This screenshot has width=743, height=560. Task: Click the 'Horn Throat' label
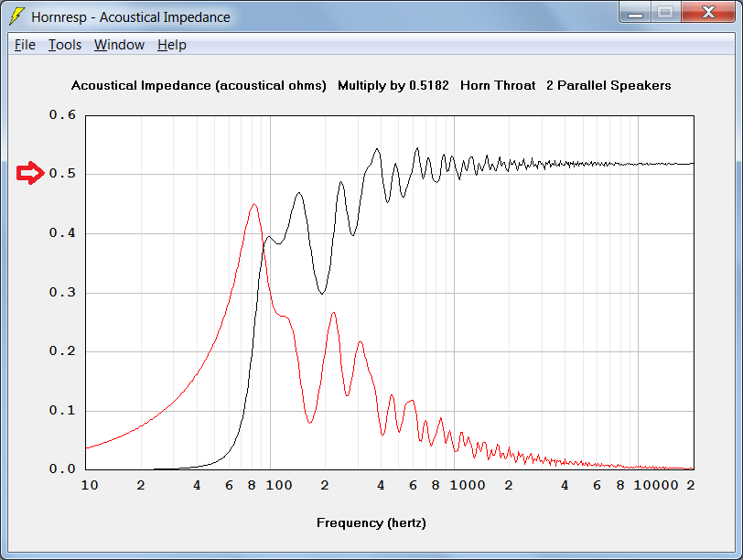pyautogui.click(x=498, y=86)
